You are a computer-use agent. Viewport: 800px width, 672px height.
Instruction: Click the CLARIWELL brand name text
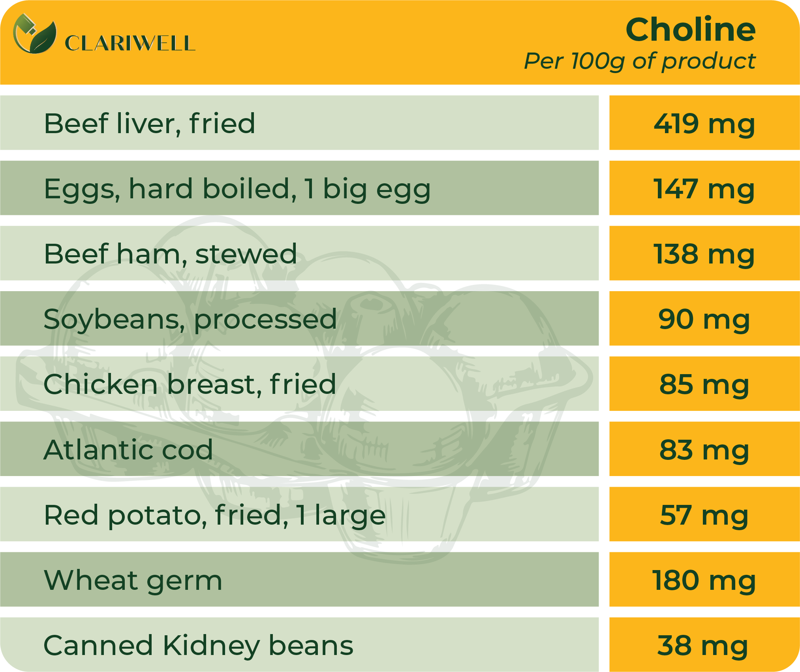[130, 43]
